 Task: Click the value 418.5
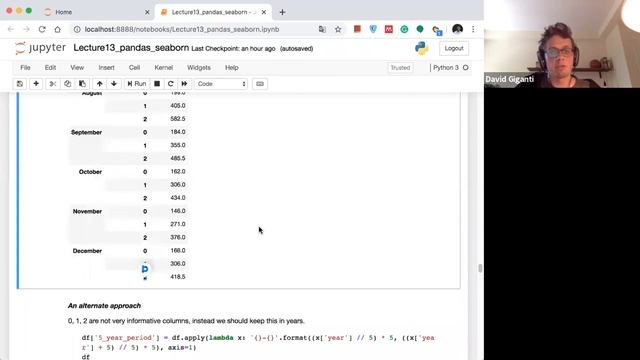pyautogui.click(x=178, y=277)
